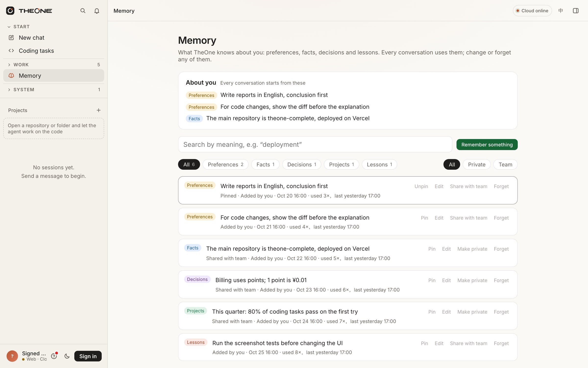588x368 pixels.
Task: Click the Sign in button
Action: 88,356
